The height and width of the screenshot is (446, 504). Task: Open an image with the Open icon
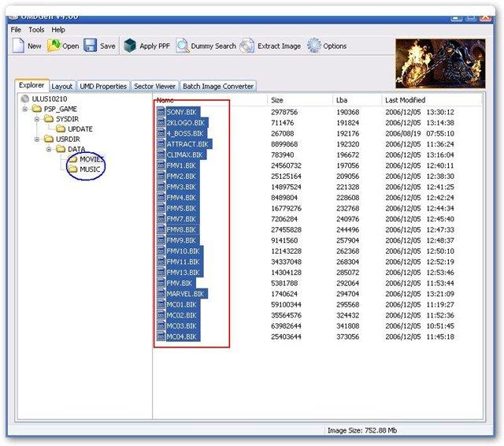pos(54,46)
